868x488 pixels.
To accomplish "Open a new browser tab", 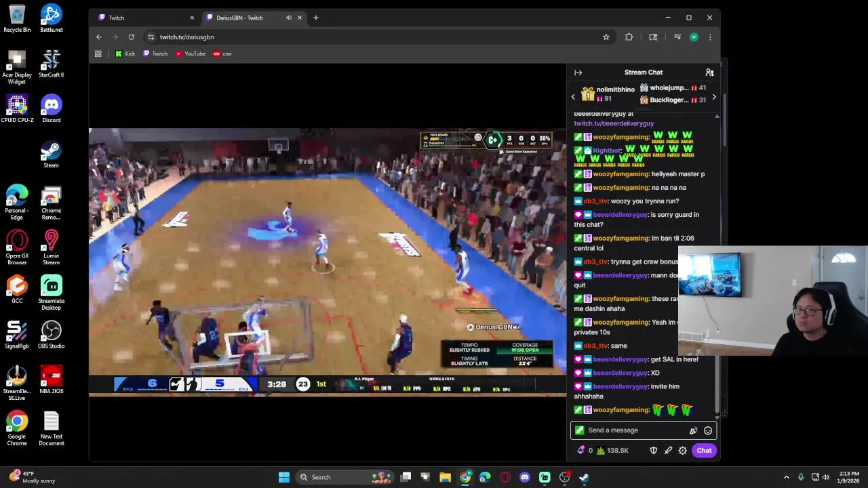I will pyautogui.click(x=316, y=18).
